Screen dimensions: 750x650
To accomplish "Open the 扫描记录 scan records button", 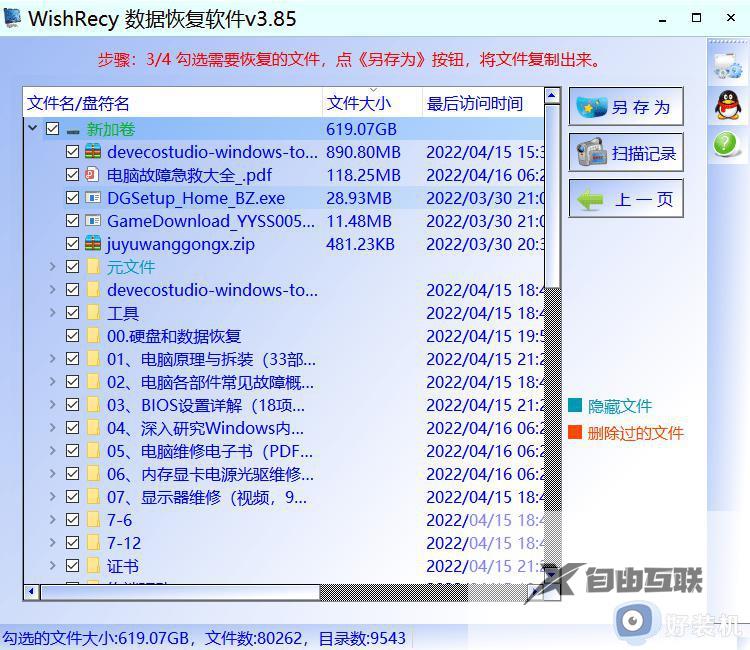I will pyautogui.click(x=626, y=153).
